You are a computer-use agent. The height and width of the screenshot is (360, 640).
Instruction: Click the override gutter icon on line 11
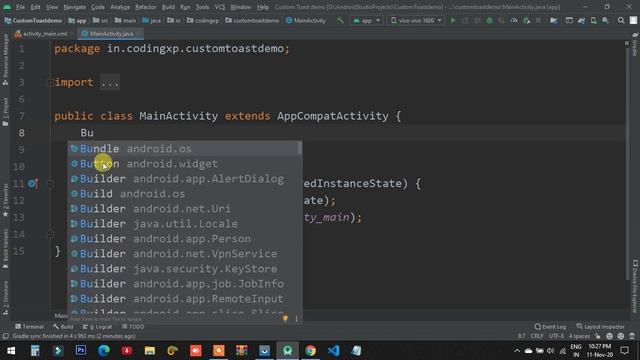[x=32, y=184]
